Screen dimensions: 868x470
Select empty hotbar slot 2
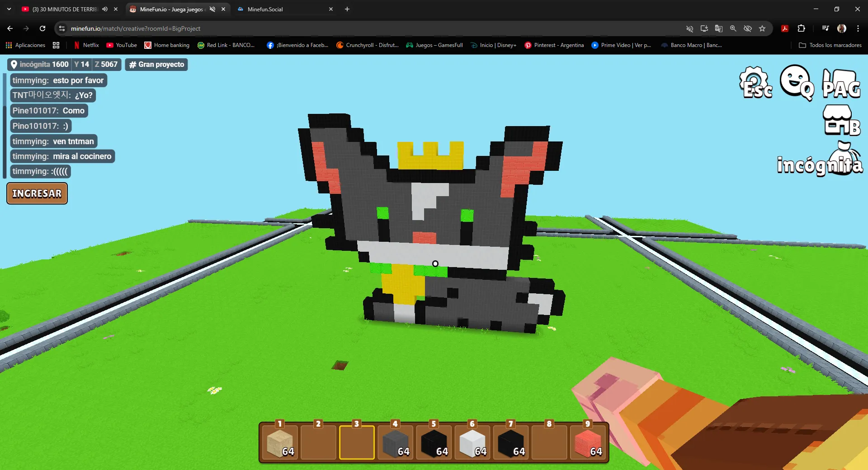click(318, 443)
